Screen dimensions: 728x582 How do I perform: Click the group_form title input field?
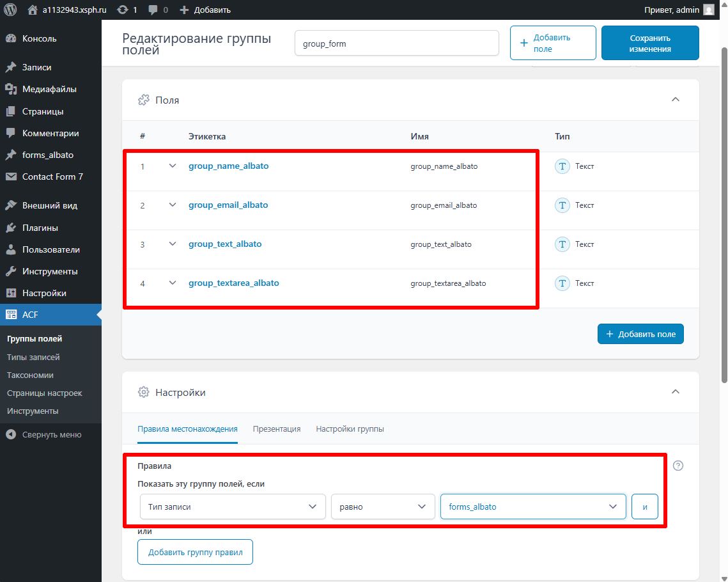pyautogui.click(x=396, y=43)
